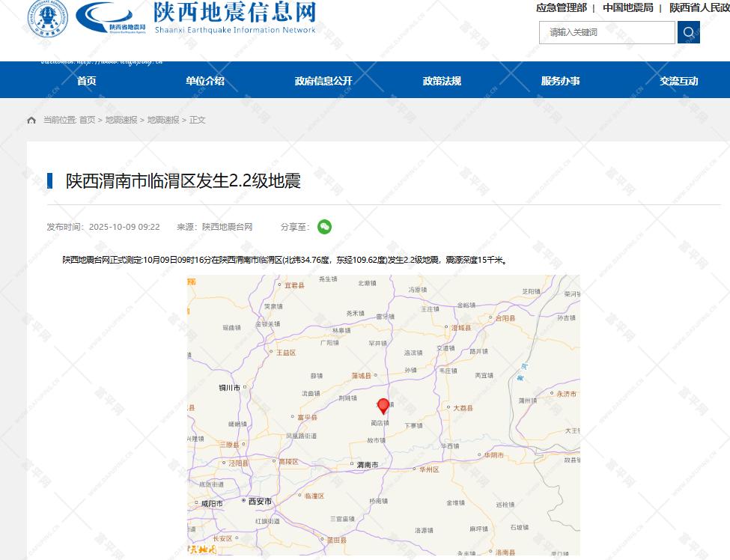
Task: Open the 首页 navigation menu item
Action: click(87, 81)
